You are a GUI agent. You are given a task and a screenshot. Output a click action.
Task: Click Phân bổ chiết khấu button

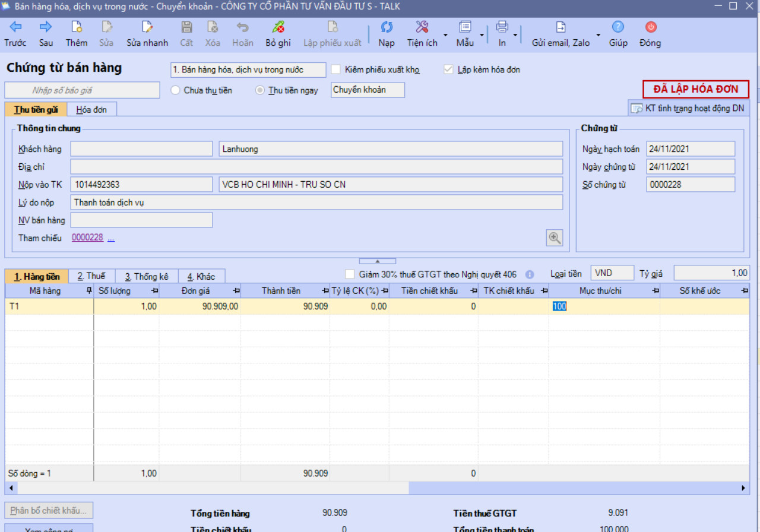point(49,511)
